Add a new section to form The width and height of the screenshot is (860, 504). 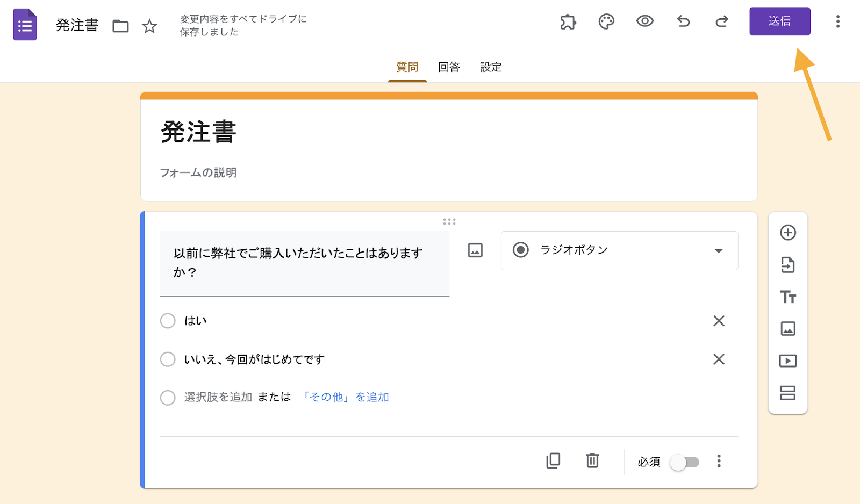click(x=788, y=393)
